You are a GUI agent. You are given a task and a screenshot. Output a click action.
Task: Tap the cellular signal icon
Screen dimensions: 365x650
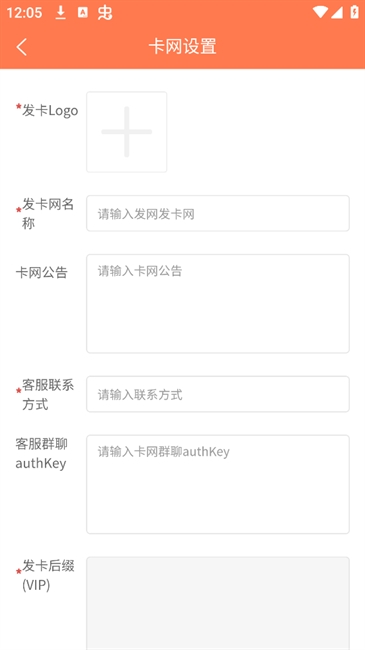pos(336,13)
